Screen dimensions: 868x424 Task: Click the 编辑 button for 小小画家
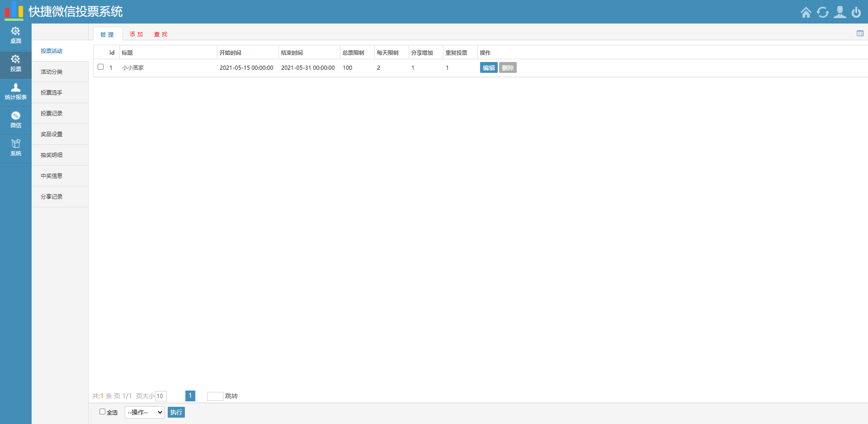point(489,68)
